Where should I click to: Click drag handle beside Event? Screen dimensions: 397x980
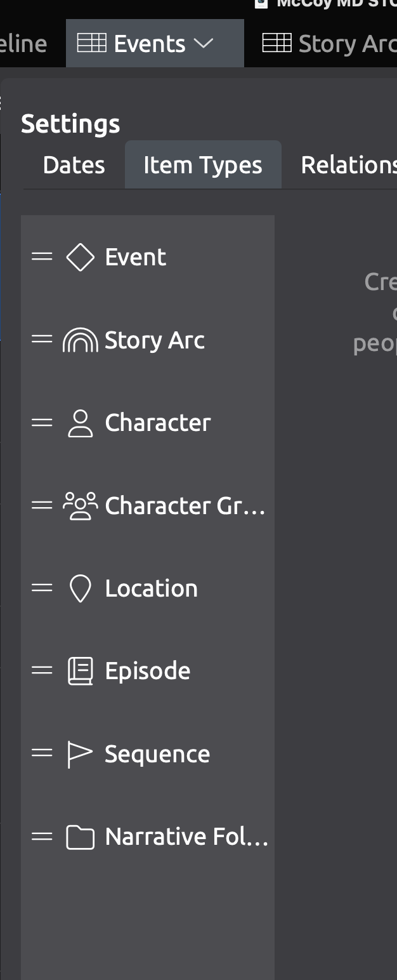click(x=42, y=257)
